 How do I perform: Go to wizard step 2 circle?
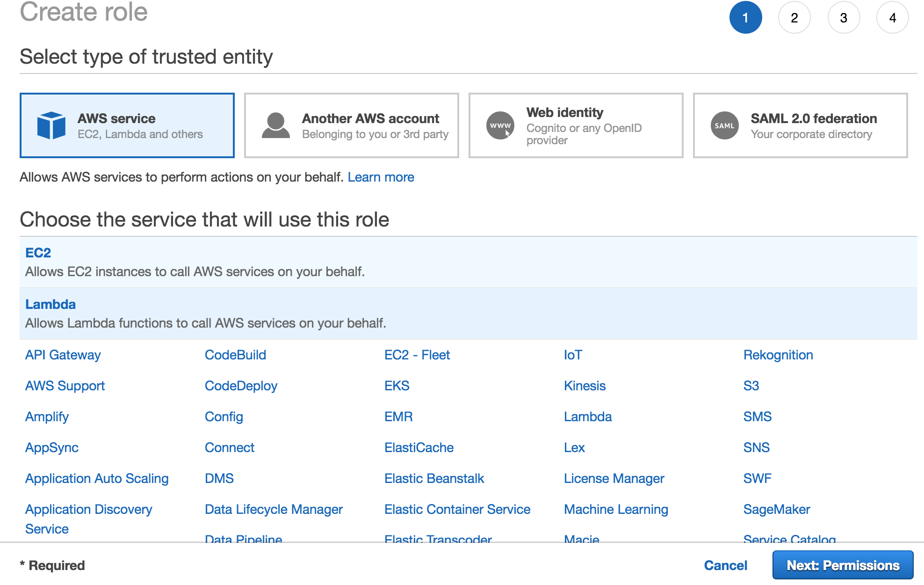click(794, 18)
